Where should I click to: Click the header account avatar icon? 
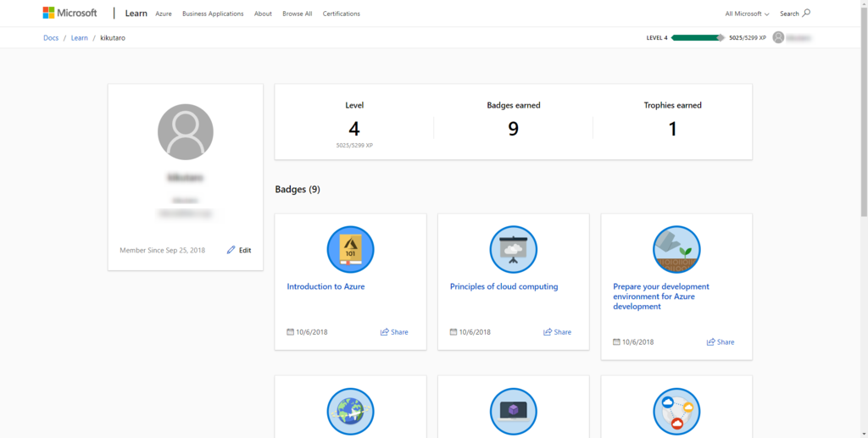[778, 37]
